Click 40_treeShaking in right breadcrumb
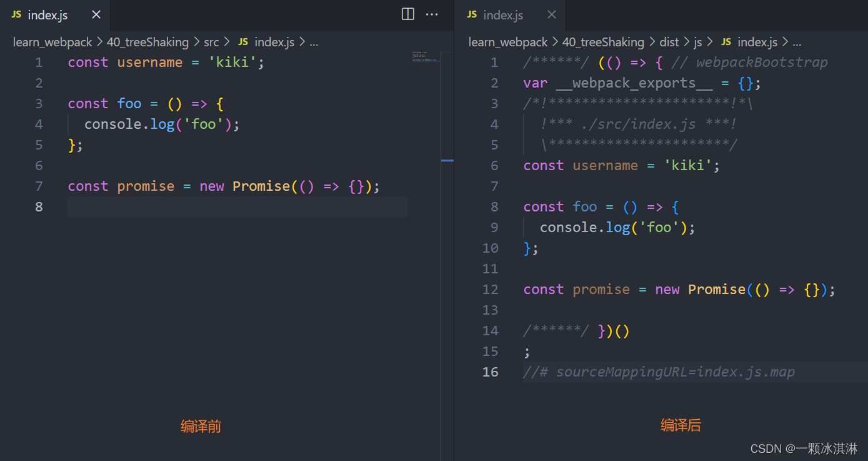Image resolution: width=868 pixels, height=461 pixels. pos(603,42)
